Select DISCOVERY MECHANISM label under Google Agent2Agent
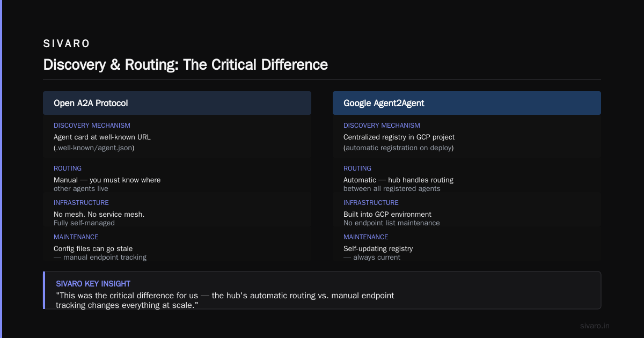The height and width of the screenshot is (338, 644). pyautogui.click(x=382, y=126)
